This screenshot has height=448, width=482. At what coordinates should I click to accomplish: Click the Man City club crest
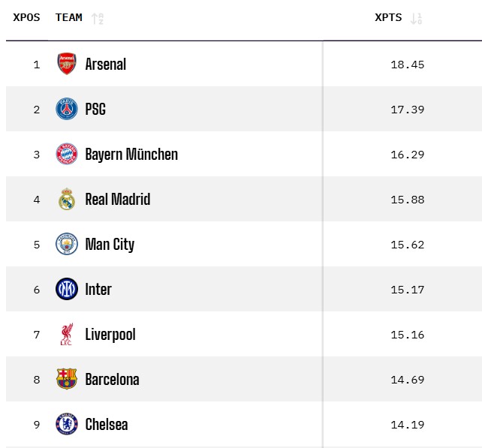(x=67, y=244)
